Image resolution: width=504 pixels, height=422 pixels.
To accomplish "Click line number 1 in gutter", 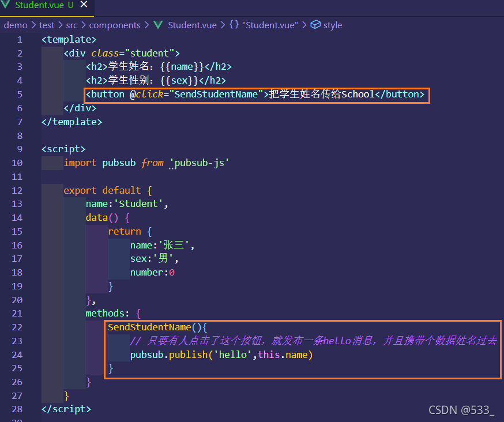I will [20, 40].
